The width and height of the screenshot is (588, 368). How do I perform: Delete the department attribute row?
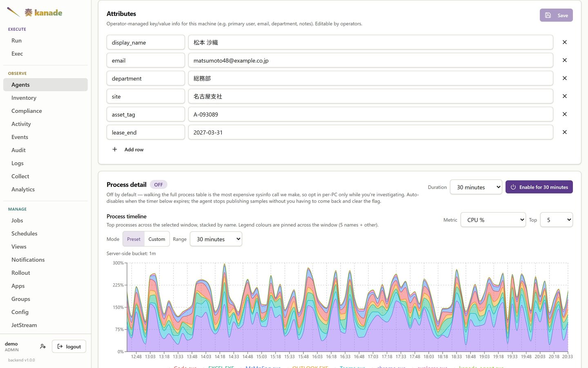(565, 78)
